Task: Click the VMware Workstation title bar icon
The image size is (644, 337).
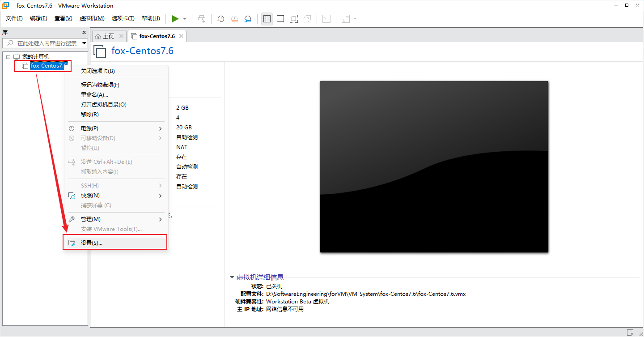Action: click(6, 5)
